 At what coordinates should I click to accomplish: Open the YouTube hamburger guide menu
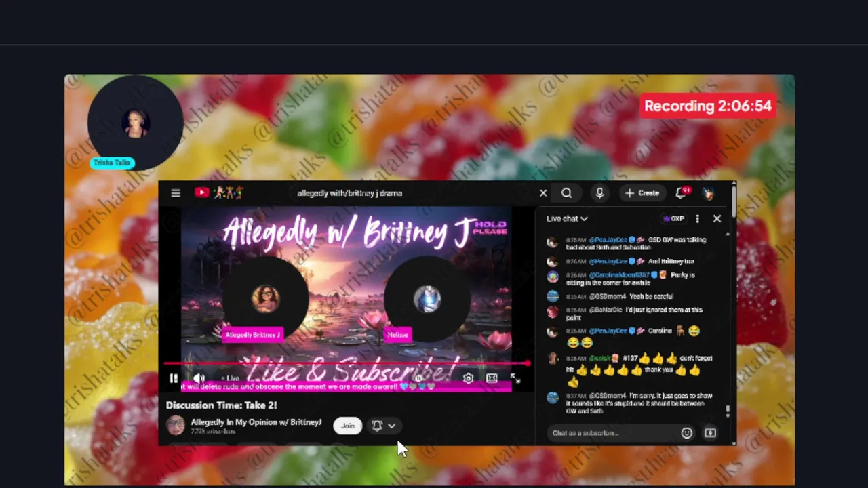[x=176, y=193]
